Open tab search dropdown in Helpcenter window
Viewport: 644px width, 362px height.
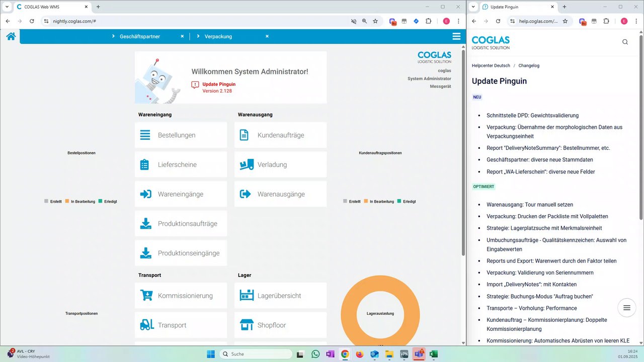pos(473,7)
